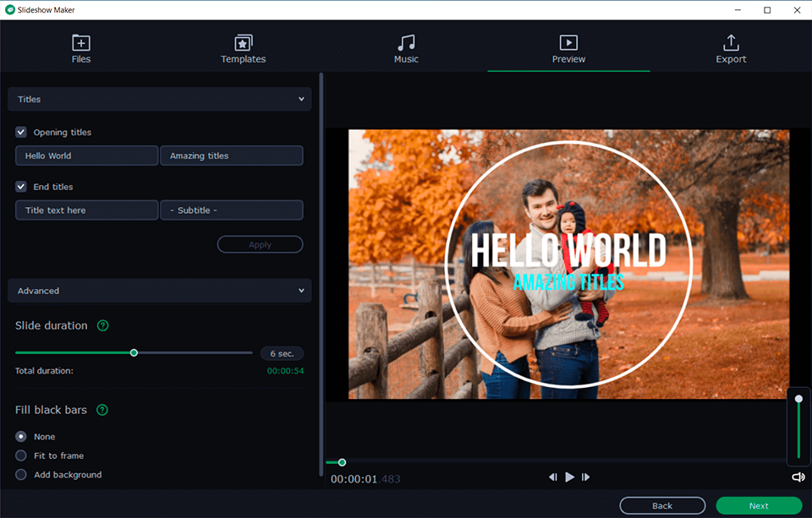Switch to the Preview tab
The image size is (812, 518).
click(x=568, y=49)
